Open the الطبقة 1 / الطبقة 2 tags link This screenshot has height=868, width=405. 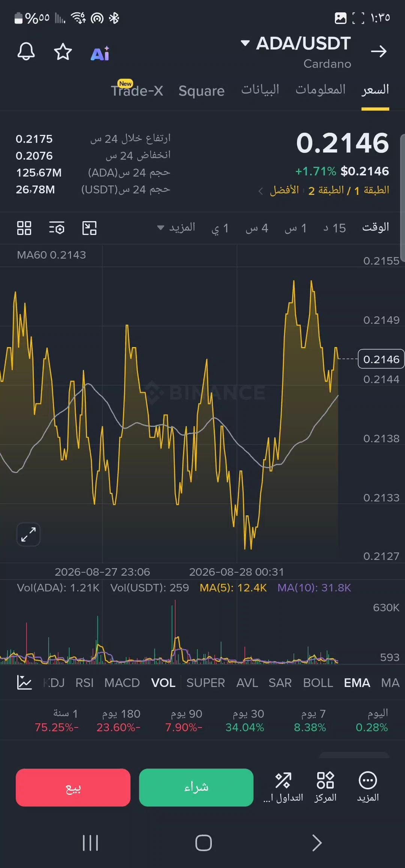click(349, 190)
